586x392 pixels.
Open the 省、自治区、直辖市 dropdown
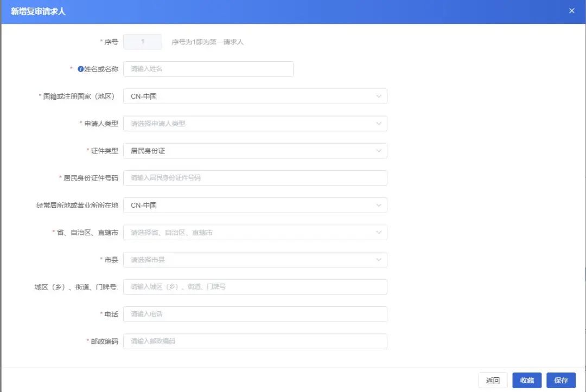[x=255, y=233]
